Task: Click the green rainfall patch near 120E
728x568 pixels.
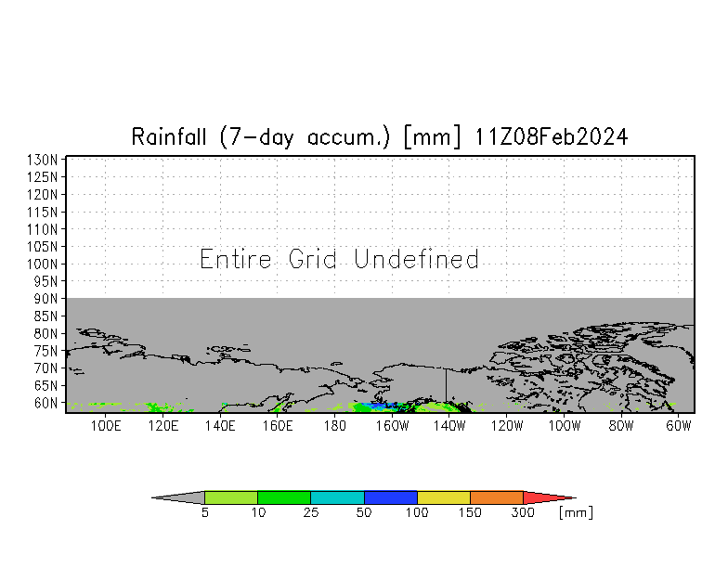Action: (x=160, y=407)
